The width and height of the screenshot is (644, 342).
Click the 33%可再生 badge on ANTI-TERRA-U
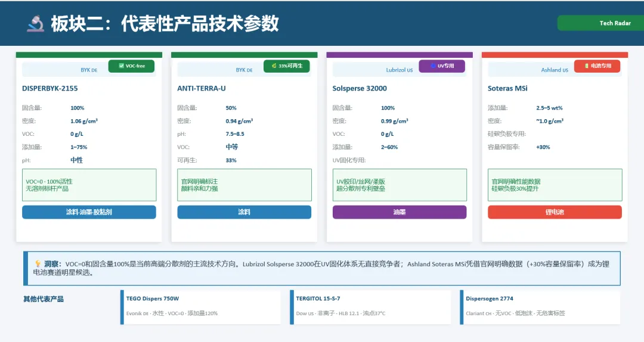(x=287, y=66)
